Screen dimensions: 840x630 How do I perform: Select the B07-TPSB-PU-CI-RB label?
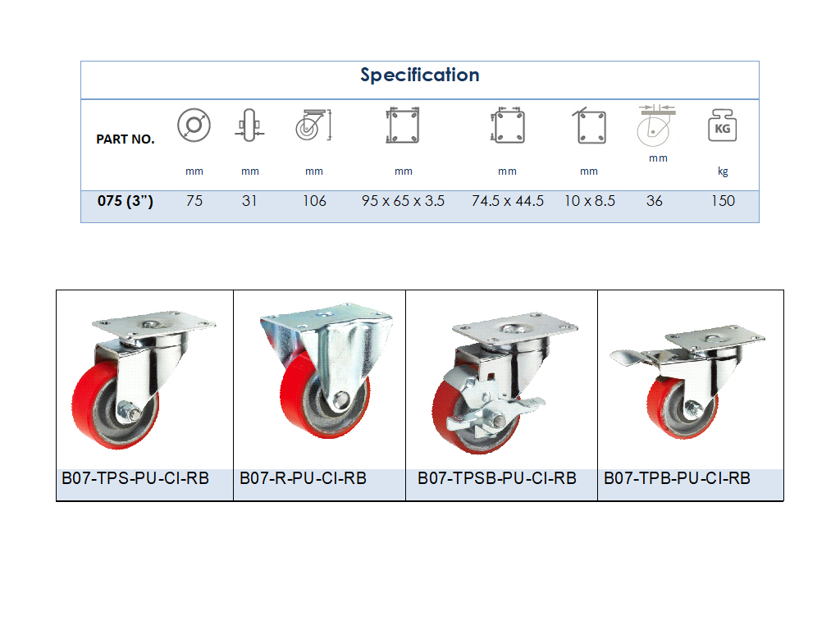pyautogui.click(x=497, y=478)
